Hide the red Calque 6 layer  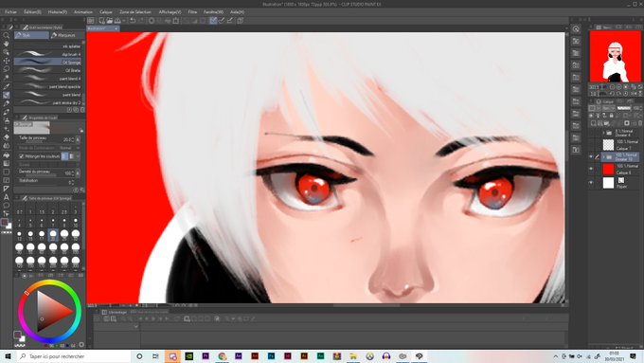pos(591,169)
